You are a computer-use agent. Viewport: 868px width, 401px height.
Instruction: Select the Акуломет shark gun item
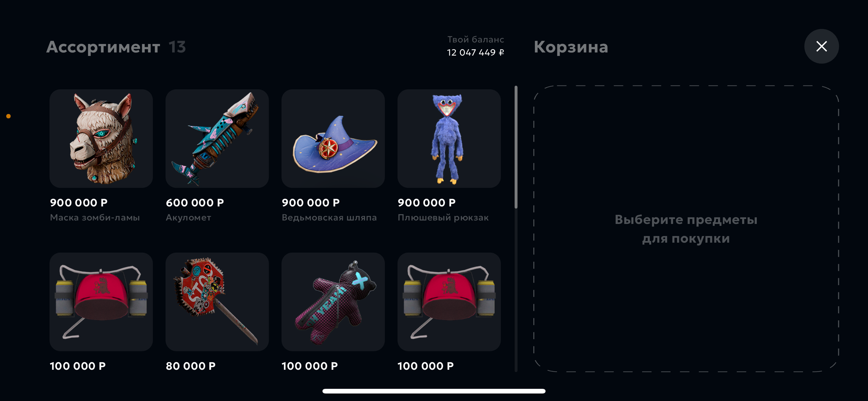pos(217,138)
